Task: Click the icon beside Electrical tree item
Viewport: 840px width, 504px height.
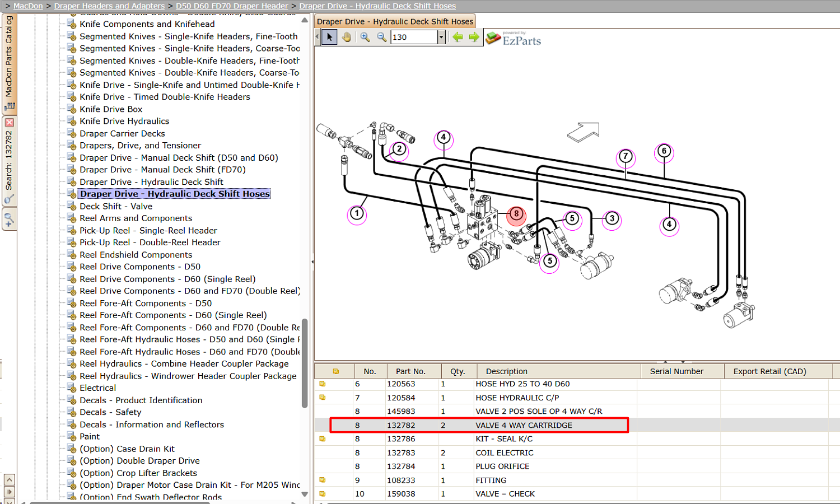Action: [71, 388]
